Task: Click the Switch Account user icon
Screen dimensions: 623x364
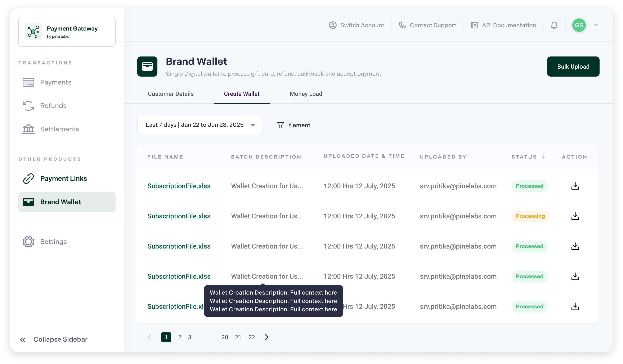Action: tap(333, 25)
